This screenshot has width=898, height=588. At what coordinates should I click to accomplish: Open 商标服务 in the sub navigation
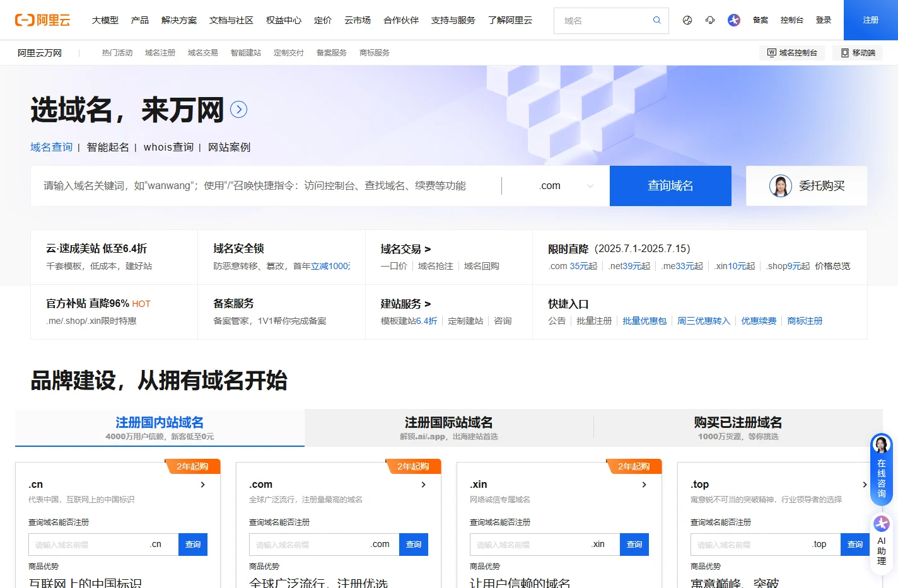[375, 53]
